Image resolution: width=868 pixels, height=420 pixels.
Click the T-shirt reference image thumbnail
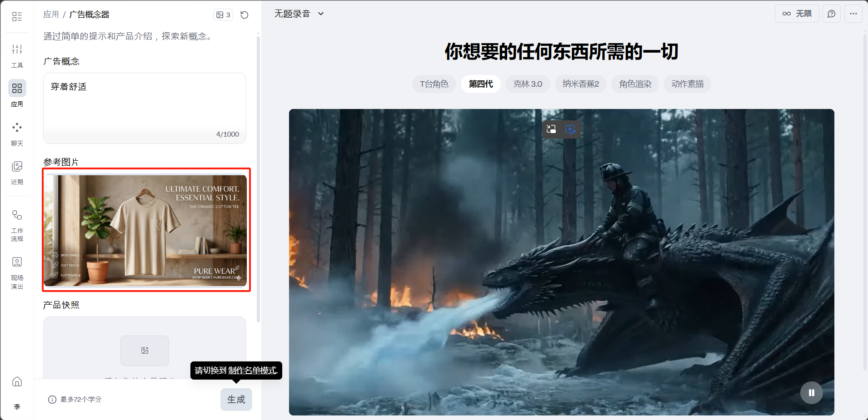click(145, 231)
